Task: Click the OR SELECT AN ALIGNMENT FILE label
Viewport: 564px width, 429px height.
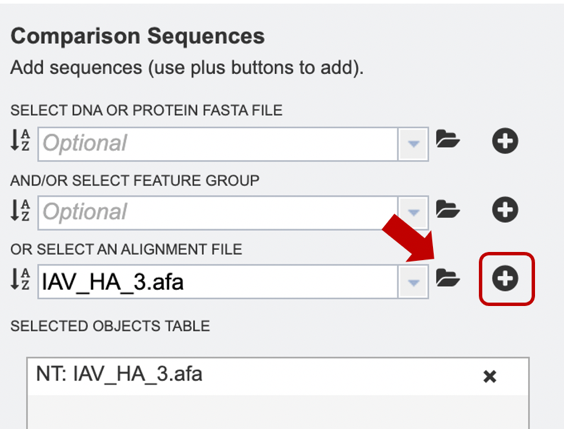Action: (x=126, y=249)
